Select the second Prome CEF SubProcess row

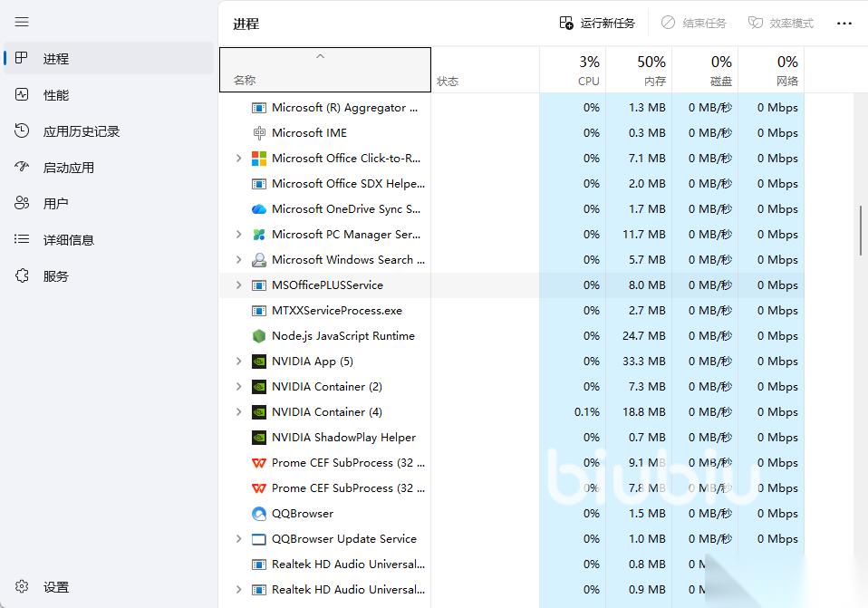click(x=512, y=488)
